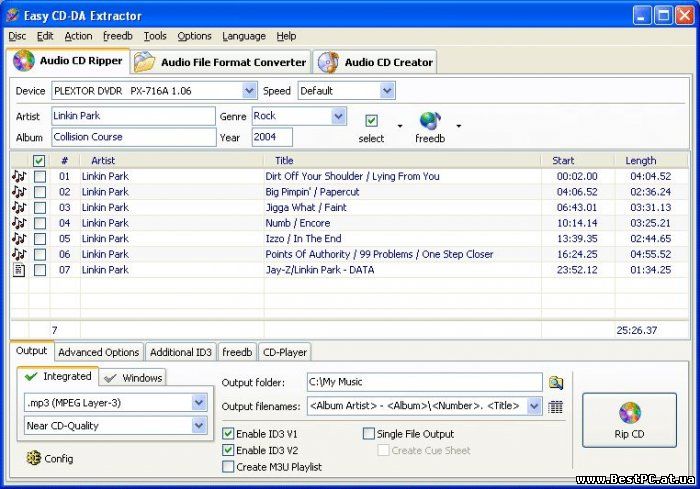Click the freedb globe icon
The image size is (700, 489).
(430, 121)
